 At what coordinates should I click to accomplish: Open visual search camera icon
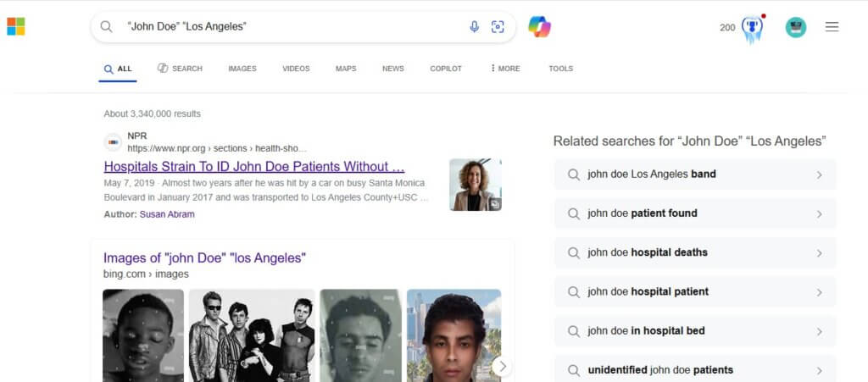coord(498,26)
